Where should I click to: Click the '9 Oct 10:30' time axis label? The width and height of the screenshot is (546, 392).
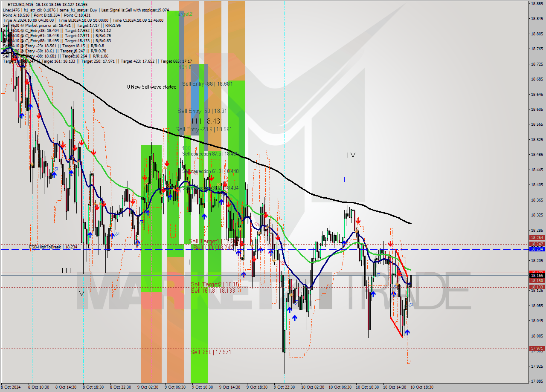click(x=202, y=387)
